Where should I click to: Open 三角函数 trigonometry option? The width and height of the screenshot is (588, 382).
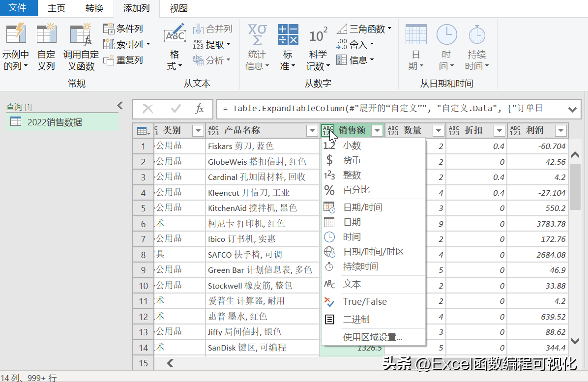click(364, 29)
